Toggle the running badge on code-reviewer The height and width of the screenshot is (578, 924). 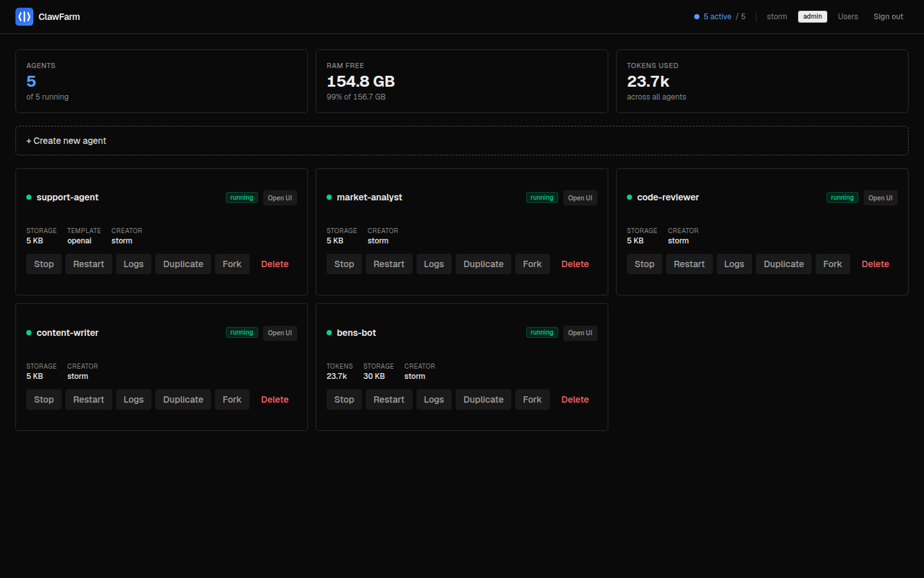(842, 197)
